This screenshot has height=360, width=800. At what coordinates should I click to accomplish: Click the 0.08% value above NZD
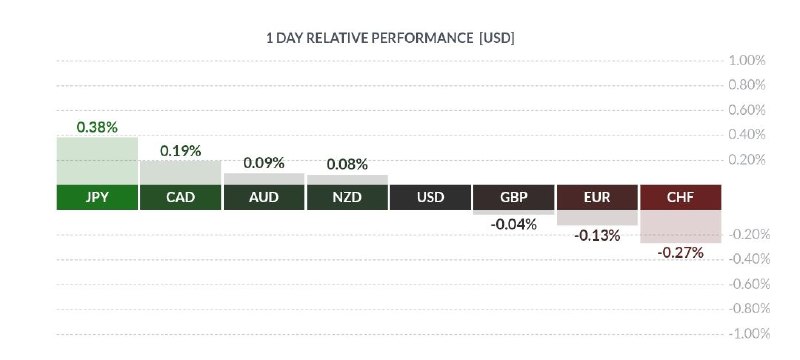347,165
